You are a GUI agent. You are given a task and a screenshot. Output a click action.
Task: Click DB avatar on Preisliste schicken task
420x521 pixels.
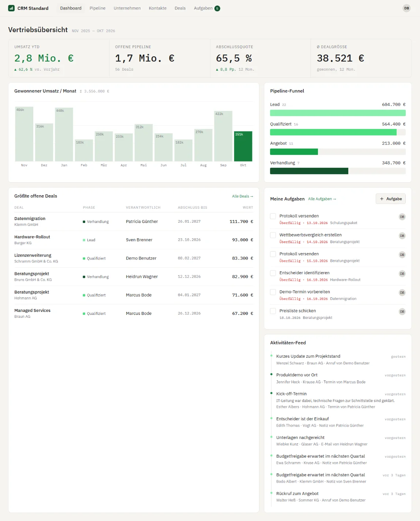(402, 312)
